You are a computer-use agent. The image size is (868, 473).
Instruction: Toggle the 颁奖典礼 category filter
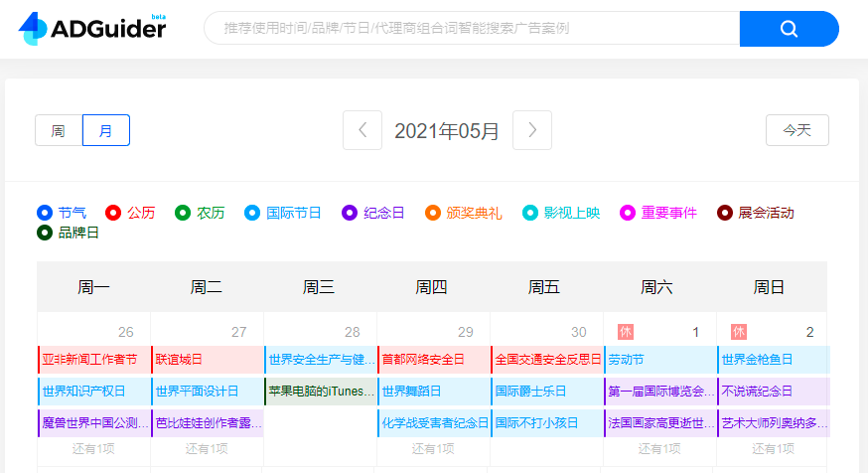click(x=464, y=213)
